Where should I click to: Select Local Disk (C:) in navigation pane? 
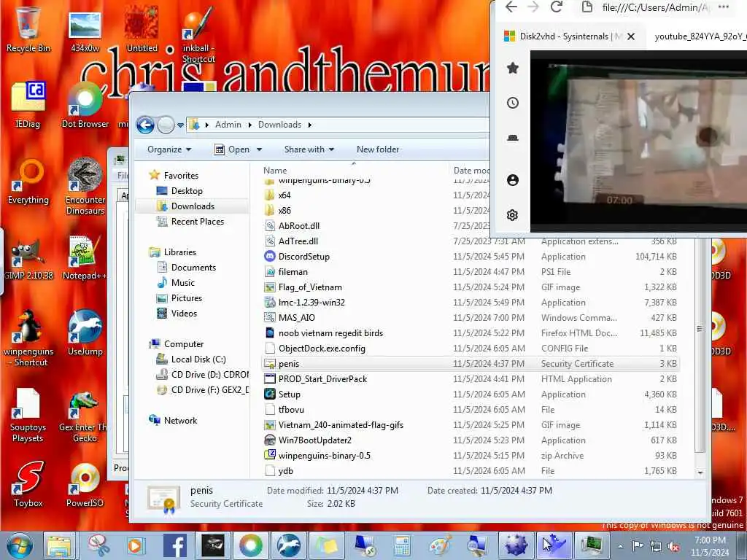point(198,359)
